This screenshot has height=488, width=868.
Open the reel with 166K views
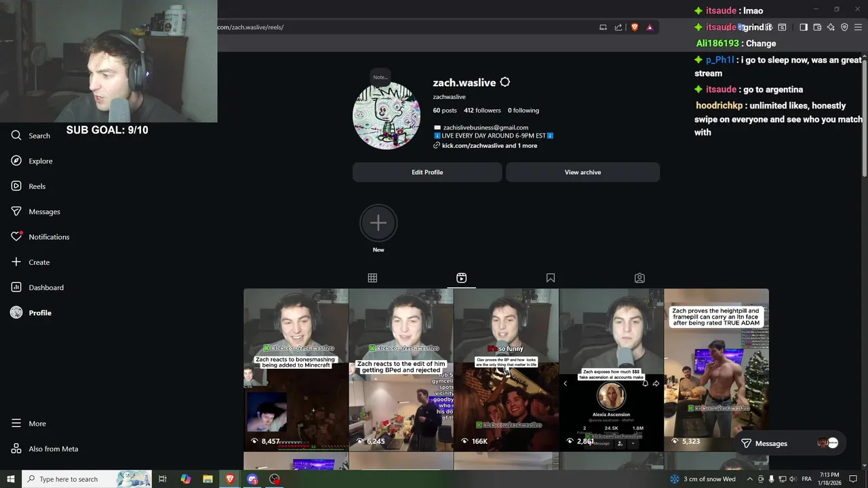coord(506,370)
